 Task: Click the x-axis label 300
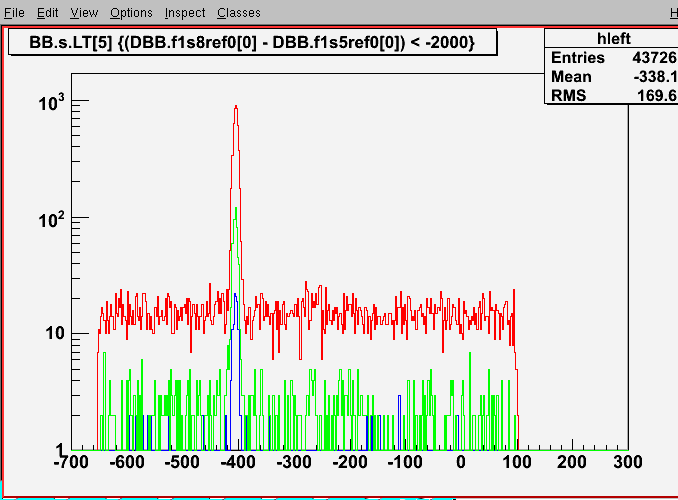627,462
